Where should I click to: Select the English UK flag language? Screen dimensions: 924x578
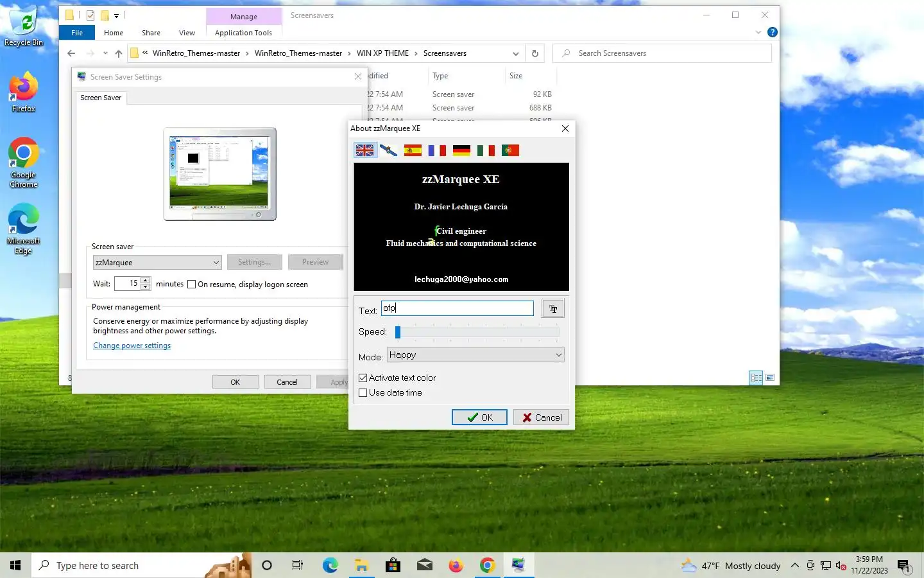(x=364, y=150)
